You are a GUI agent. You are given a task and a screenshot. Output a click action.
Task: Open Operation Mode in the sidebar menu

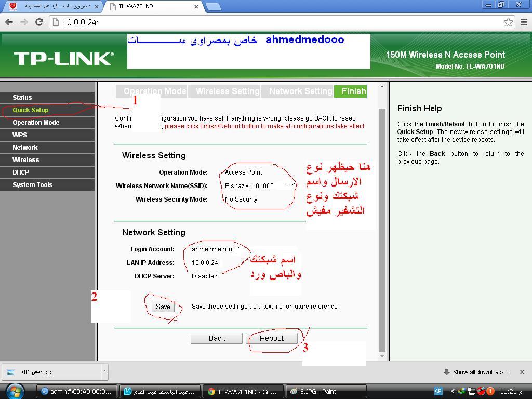pos(47,123)
